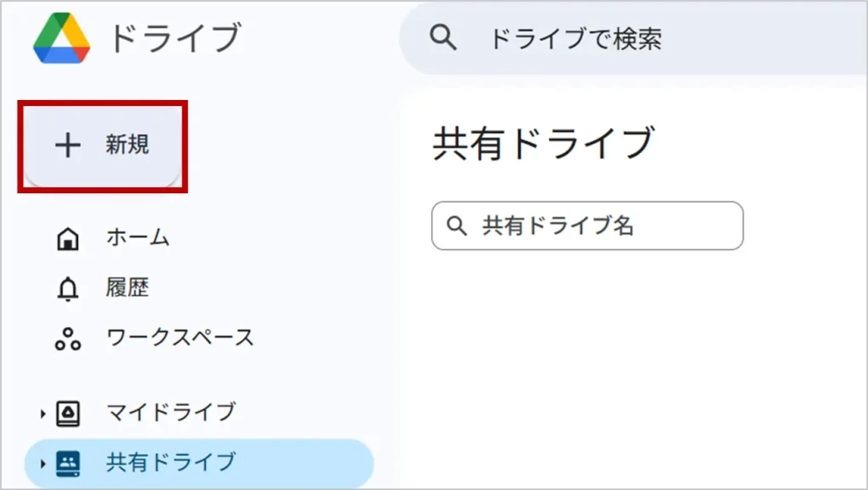
Task: Click the magnifier icon in 共有ドライブ名 field
Action: tap(457, 226)
